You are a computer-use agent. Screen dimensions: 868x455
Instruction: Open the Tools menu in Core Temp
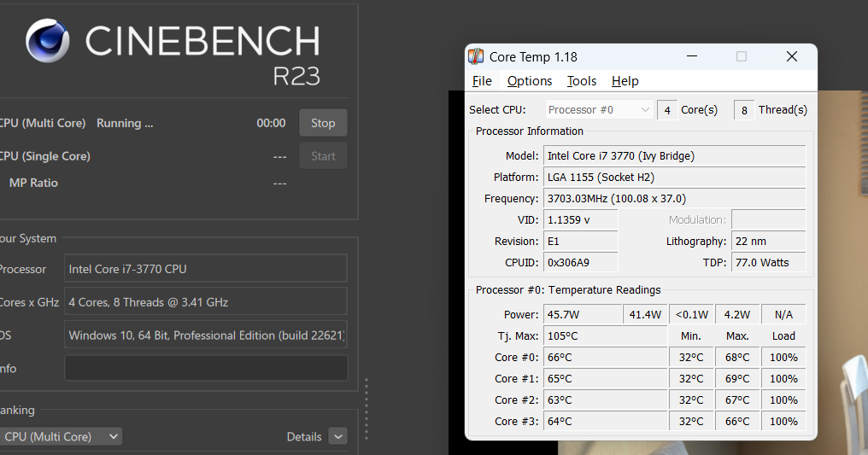[582, 81]
